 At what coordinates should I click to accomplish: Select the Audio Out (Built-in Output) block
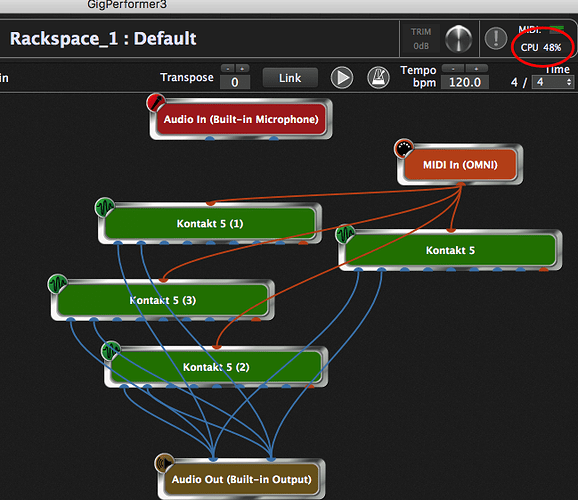(241, 479)
